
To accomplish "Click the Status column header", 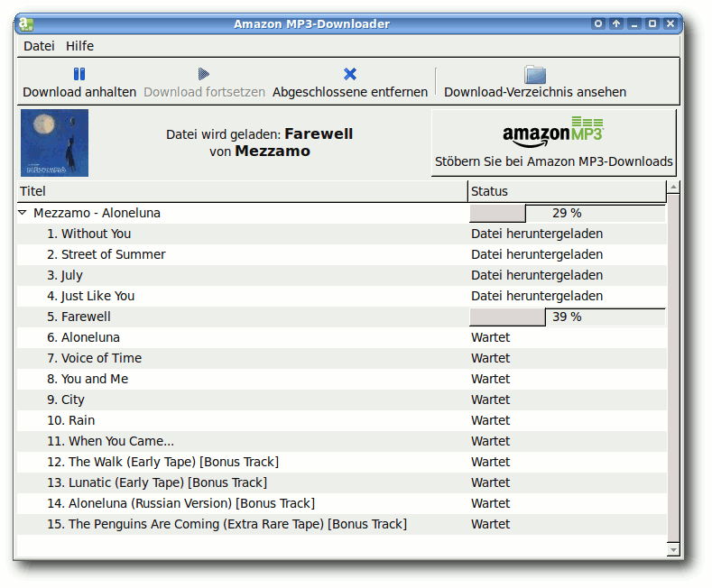I will [x=567, y=191].
